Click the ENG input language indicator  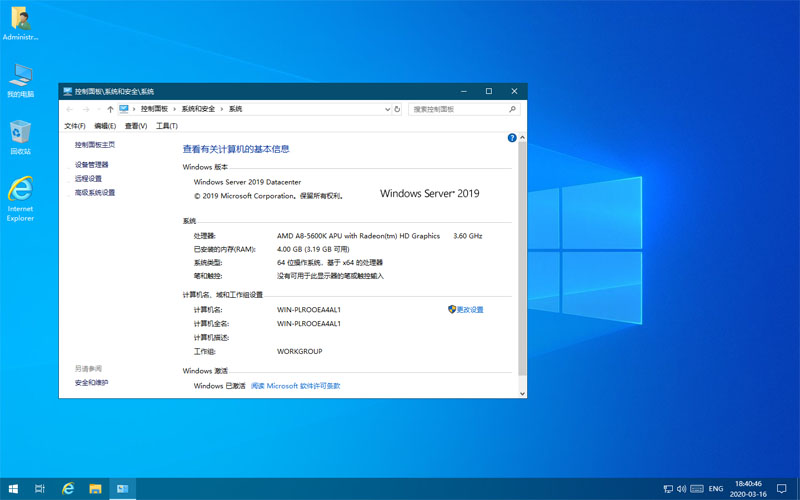coord(716,489)
